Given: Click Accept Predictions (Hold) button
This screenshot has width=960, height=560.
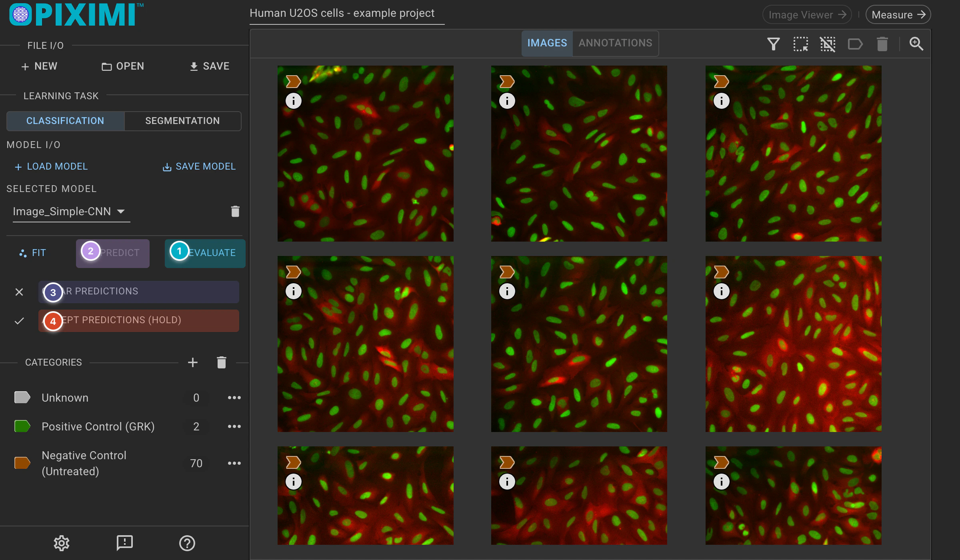Looking at the screenshot, I should (139, 320).
